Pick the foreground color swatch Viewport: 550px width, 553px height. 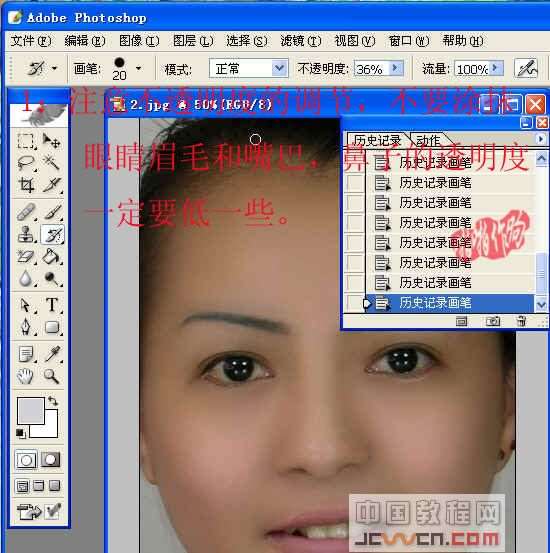(31, 411)
